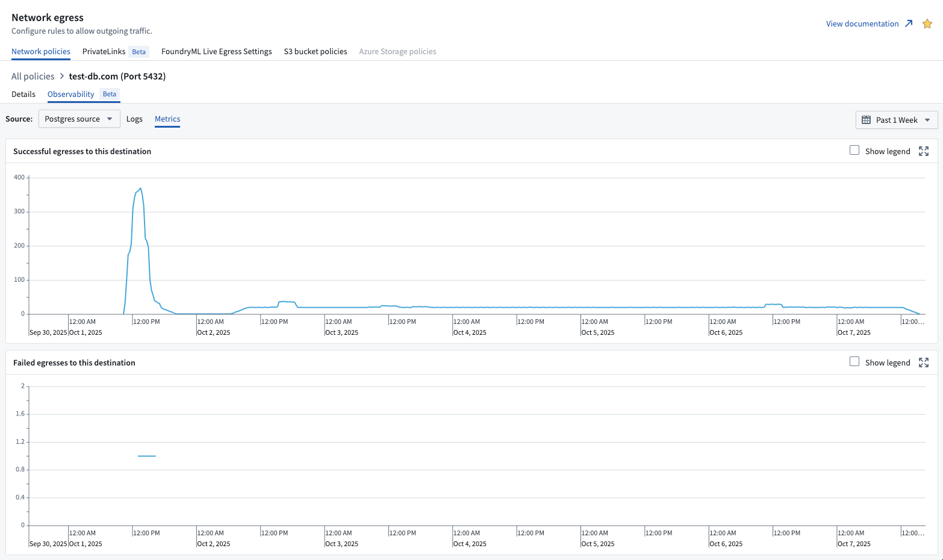Screen dimensions: 943x560
Task: Open the Postgres source dropdown
Action: [x=79, y=119]
